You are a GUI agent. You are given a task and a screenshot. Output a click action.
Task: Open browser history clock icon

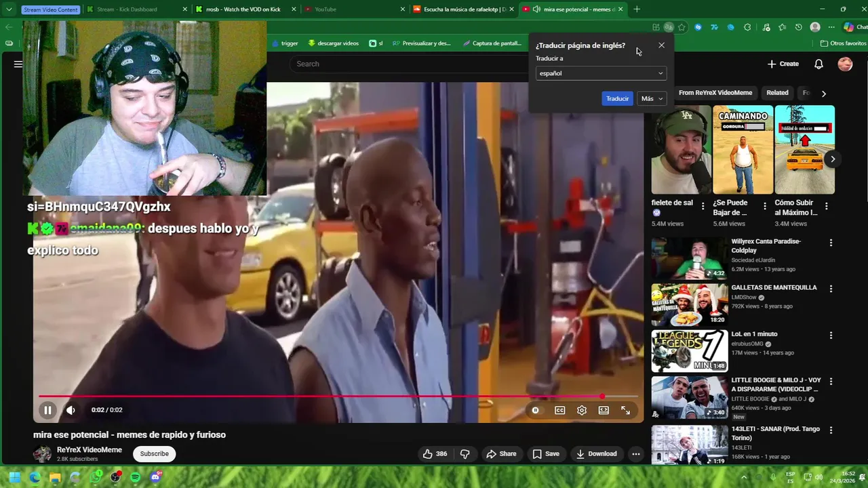[x=799, y=27]
